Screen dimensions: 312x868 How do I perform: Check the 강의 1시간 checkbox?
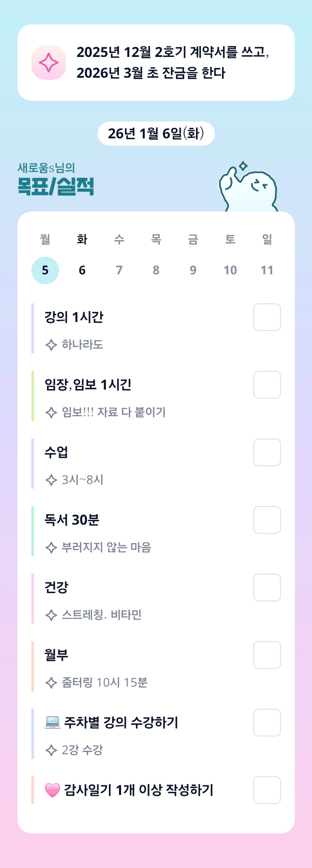coord(267,317)
